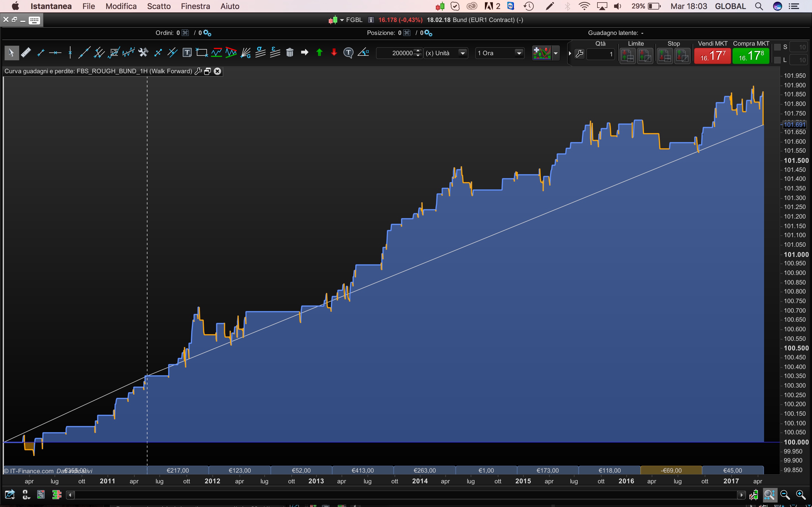Screen dimensions: 812x507
Task: Expand the trading panel collapse arrow
Action: [570, 53]
